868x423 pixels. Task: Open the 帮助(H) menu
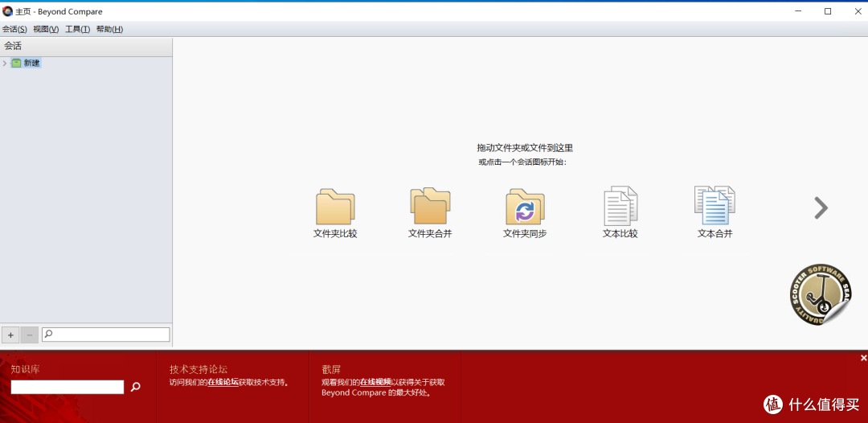coord(109,29)
